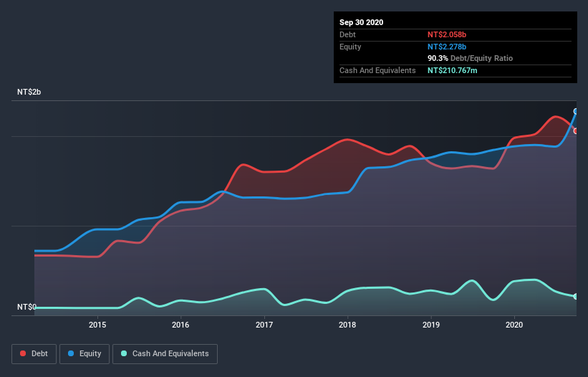588x377 pixels.
Task: Click the 2015 x-axis label
Action: 97,325
